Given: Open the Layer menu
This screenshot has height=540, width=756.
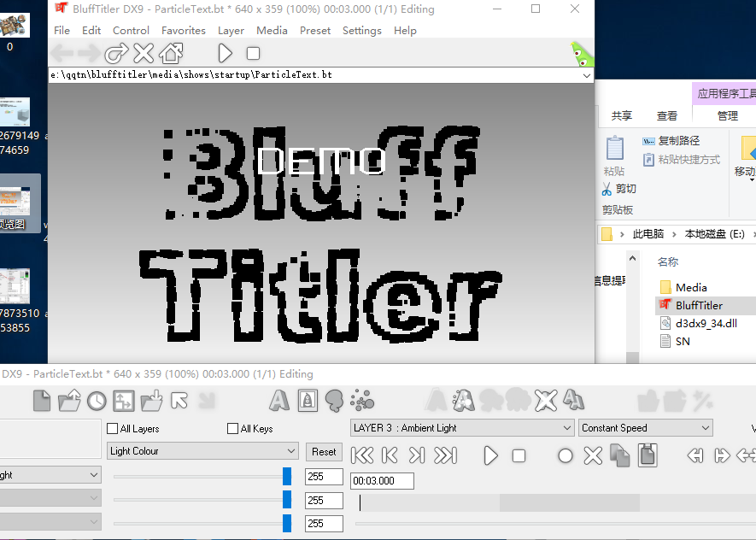Looking at the screenshot, I should click(x=231, y=31).
